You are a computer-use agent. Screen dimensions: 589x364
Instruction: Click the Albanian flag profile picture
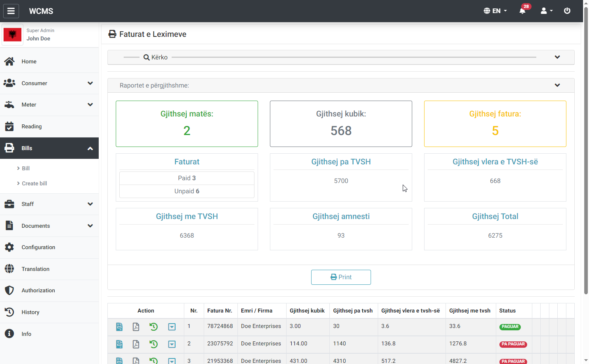pos(12,35)
